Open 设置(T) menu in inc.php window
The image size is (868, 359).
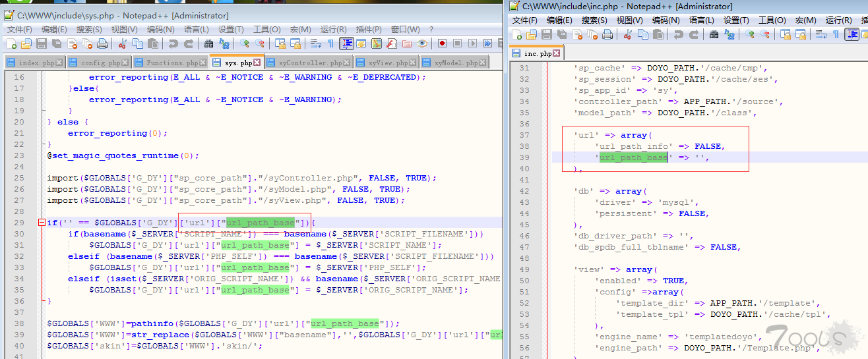pyautogui.click(x=736, y=20)
